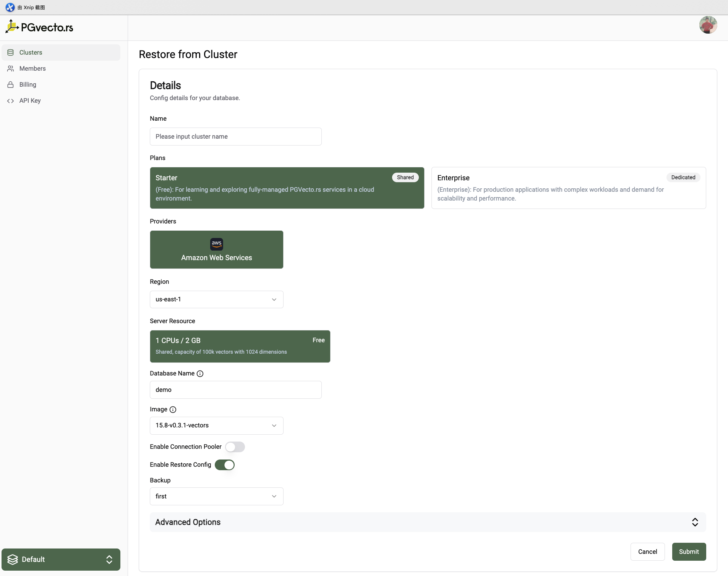The width and height of the screenshot is (728, 576).
Task: Expand the Advanced Options section
Action: tap(428, 522)
